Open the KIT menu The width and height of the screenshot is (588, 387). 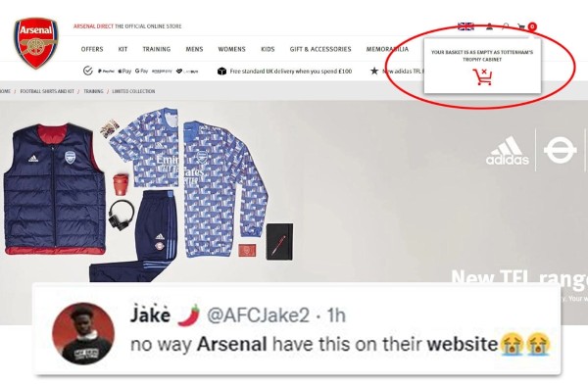123,49
